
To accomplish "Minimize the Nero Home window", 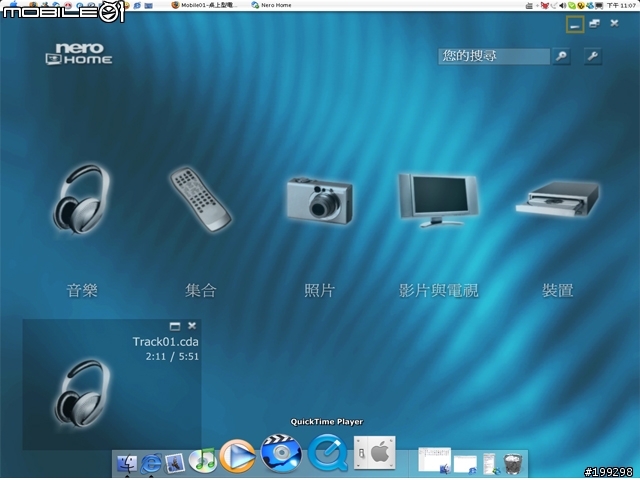I will tap(575, 24).
